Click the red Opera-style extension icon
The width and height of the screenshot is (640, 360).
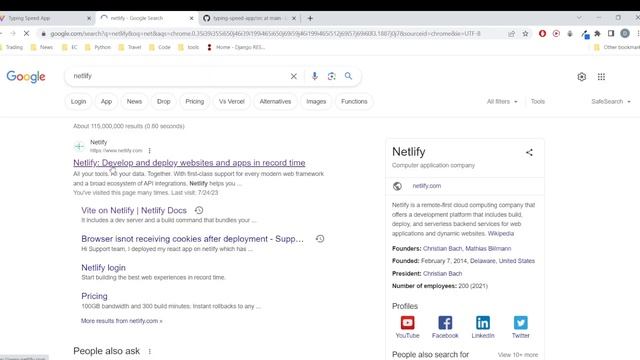click(542, 34)
